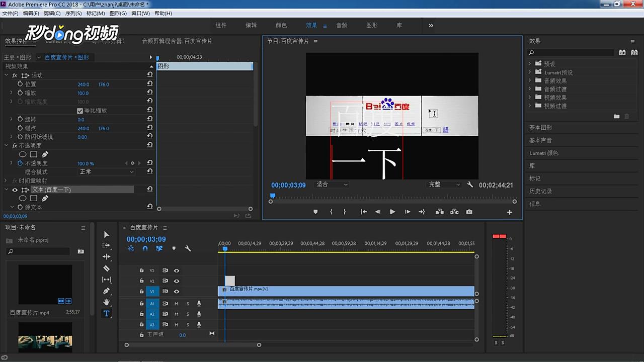Viewport: 644px width, 362px height.
Task: Select the Pen tool in timeline toolbar
Action: (x=106, y=291)
